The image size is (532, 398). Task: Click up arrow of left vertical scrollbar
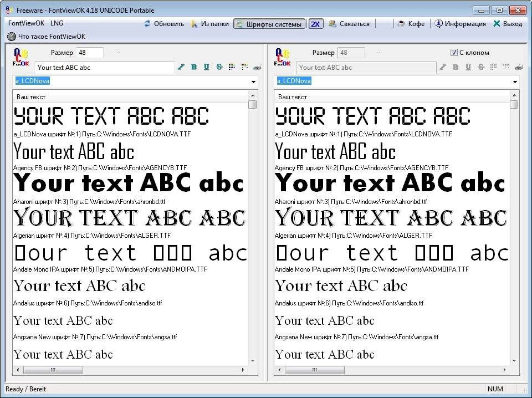pyautogui.click(x=253, y=95)
